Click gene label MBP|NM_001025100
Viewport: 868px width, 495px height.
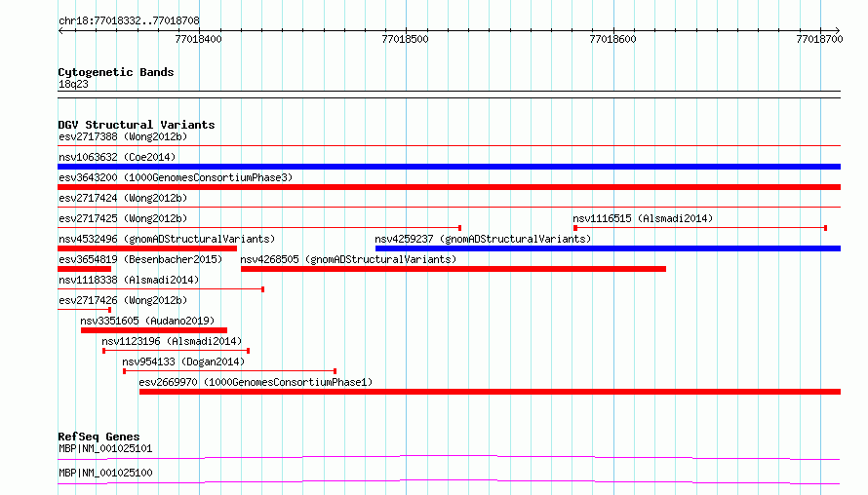pos(105,473)
